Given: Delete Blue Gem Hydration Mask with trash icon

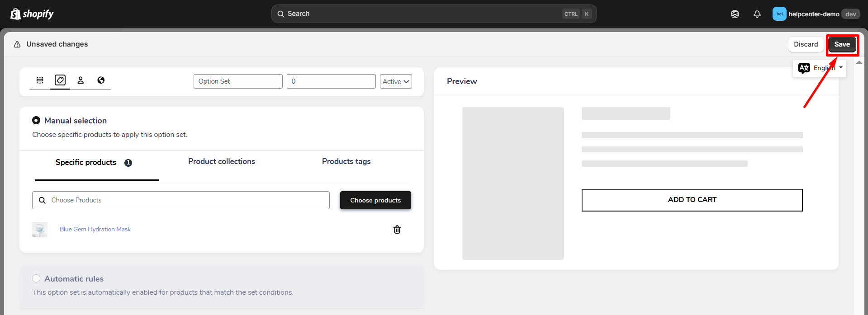Looking at the screenshot, I should [x=397, y=230].
